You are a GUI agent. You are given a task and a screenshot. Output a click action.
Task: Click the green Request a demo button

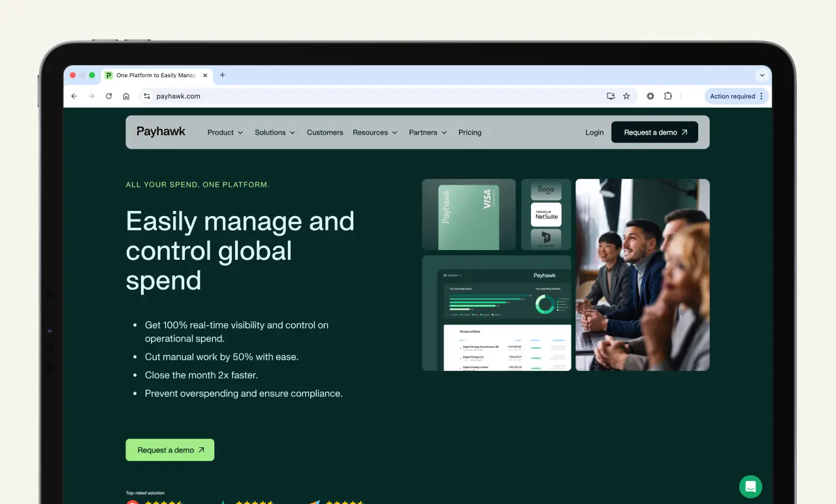170,450
